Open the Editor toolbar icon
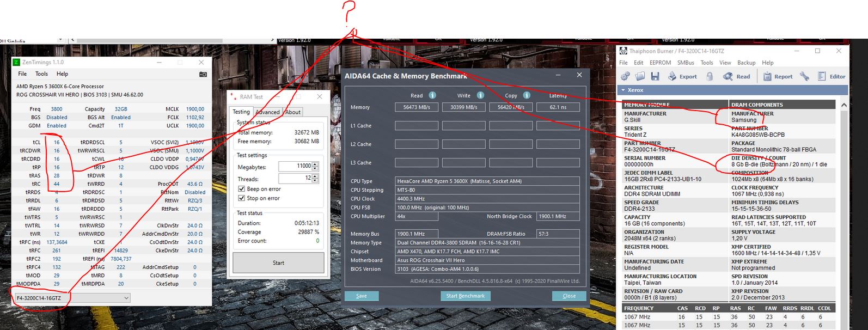 [x=832, y=76]
